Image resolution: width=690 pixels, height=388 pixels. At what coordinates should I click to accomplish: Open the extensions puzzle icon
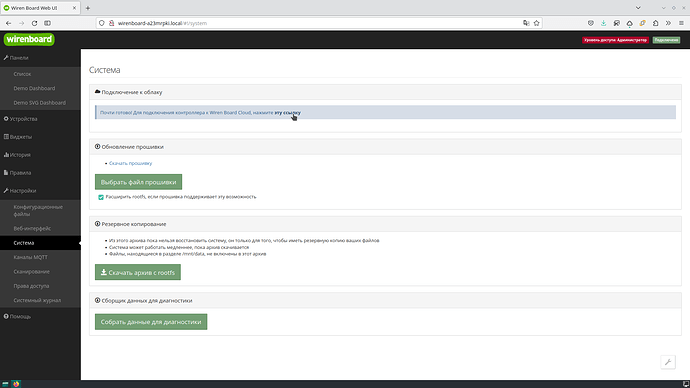point(655,23)
